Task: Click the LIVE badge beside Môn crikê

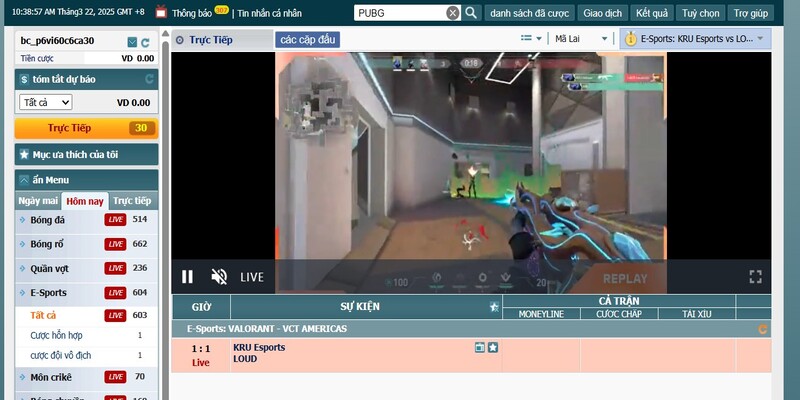Action: tap(115, 378)
